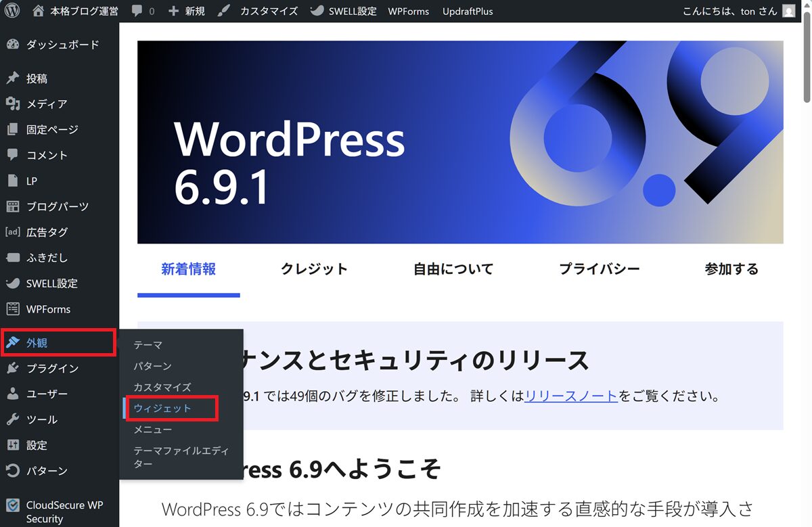Open テーマファイルエディター from the submenu
The width and height of the screenshot is (812, 527).
pyautogui.click(x=181, y=457)
